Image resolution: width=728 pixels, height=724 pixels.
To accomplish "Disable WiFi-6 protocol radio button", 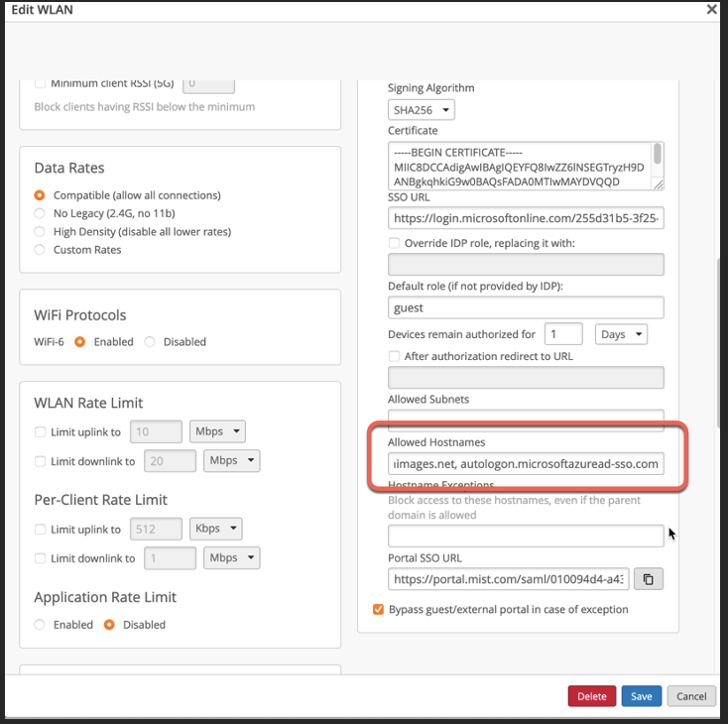I will (151, 341).
